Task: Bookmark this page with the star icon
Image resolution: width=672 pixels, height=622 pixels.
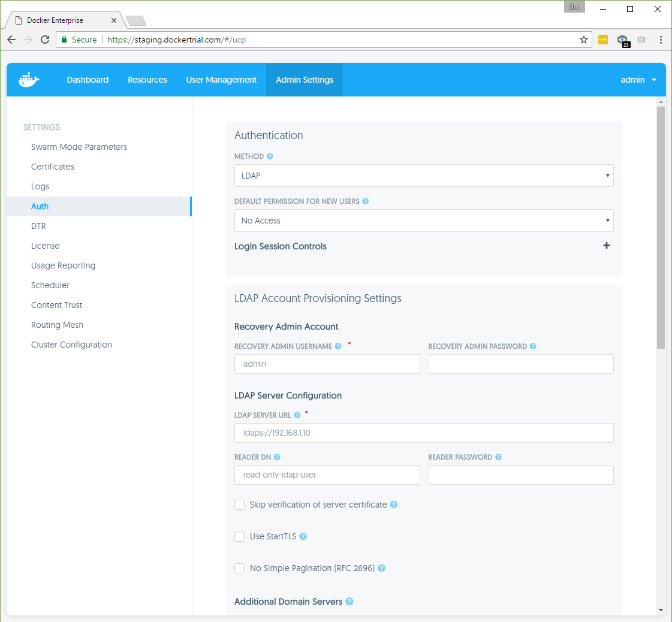Action: coord(583,40)
